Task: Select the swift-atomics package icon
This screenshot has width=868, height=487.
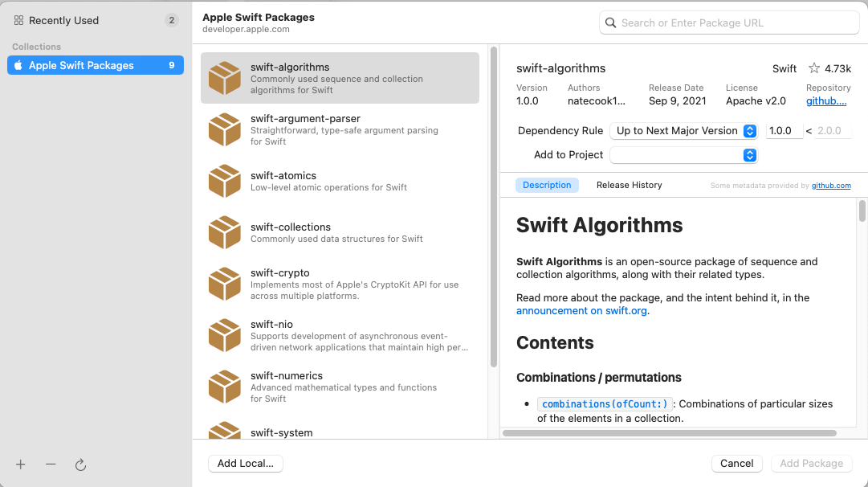Action: 225,181
